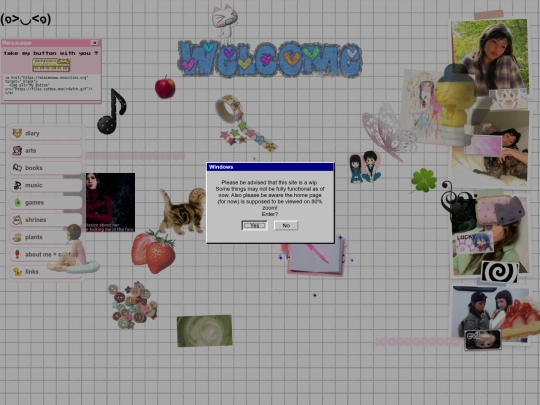Click the WELCOME glitter banner
This screenshot has width=540, height=405.
[x=270, y=59]
